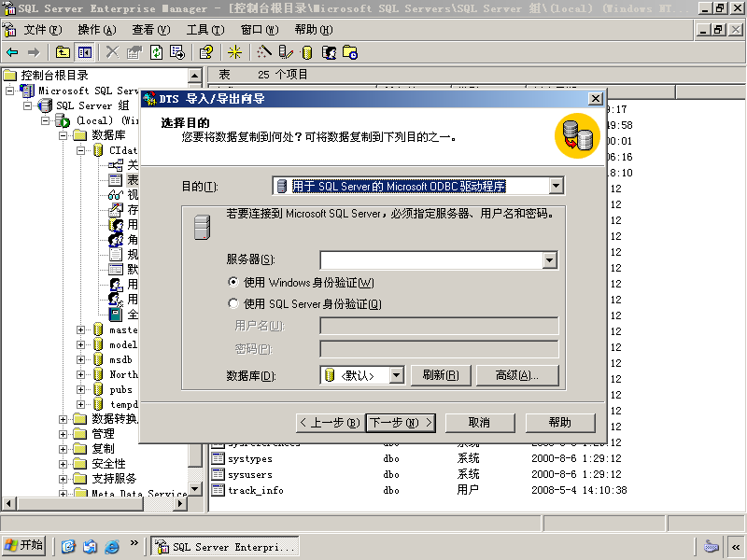The height and width of the screenshot is (560, 747).
Task: Click the systypes table name text
Action: pos(250,459)
